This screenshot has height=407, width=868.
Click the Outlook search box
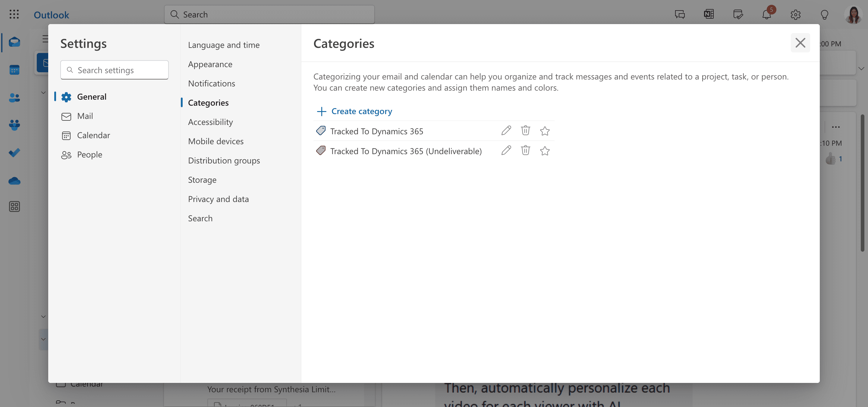(269, 14)
